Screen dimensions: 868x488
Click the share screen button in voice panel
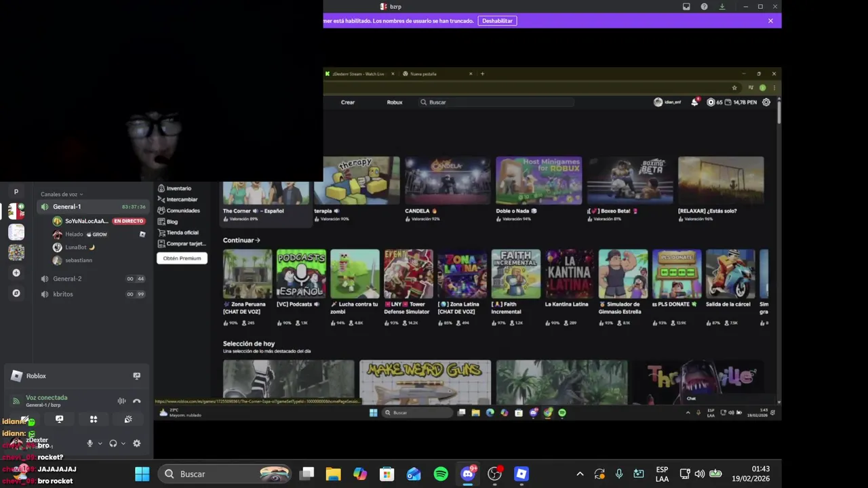point(59,420)
